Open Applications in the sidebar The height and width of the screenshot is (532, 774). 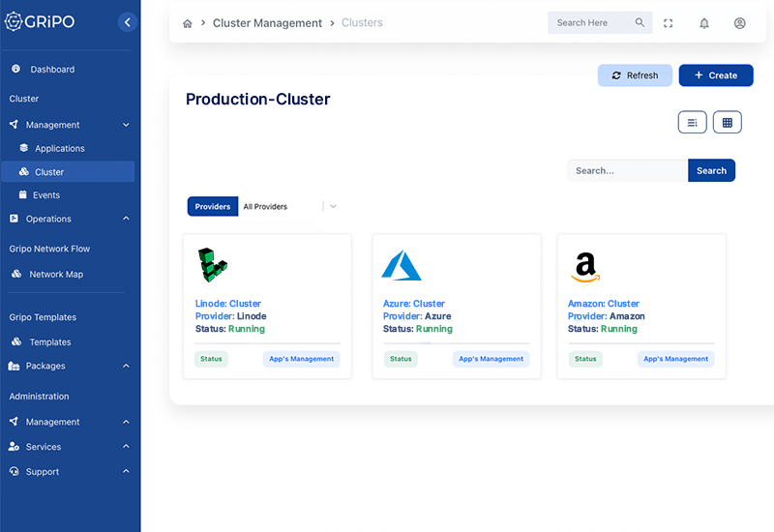click(x=60, y=148)
